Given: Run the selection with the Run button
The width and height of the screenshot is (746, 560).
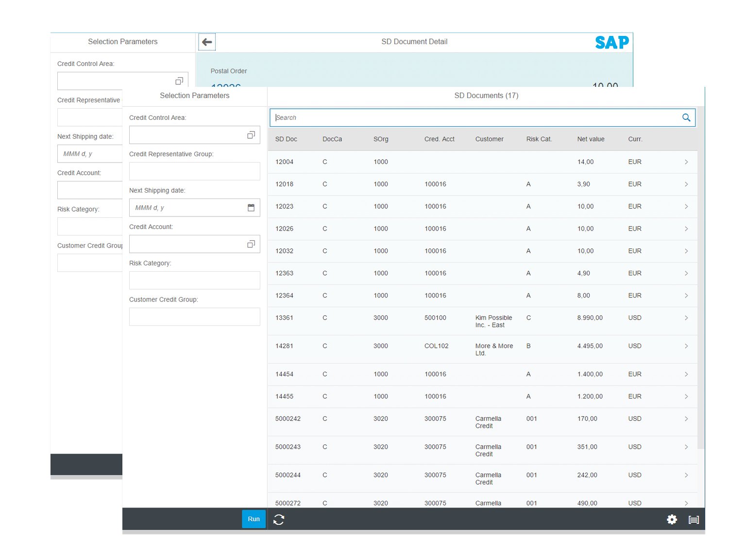Looking at the screenshot, I should tap(254, 519).
